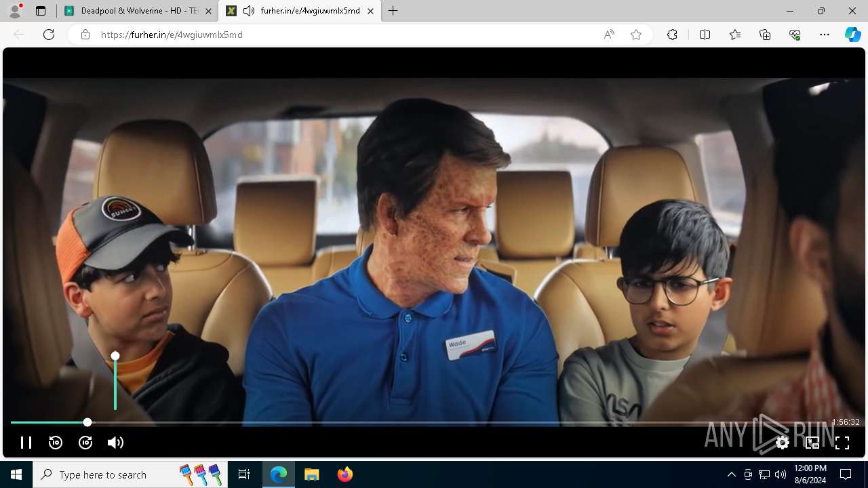Launch Firefox from taskbar
The width and height of the screenshot is (868, 488).
(x=344, y=474)
